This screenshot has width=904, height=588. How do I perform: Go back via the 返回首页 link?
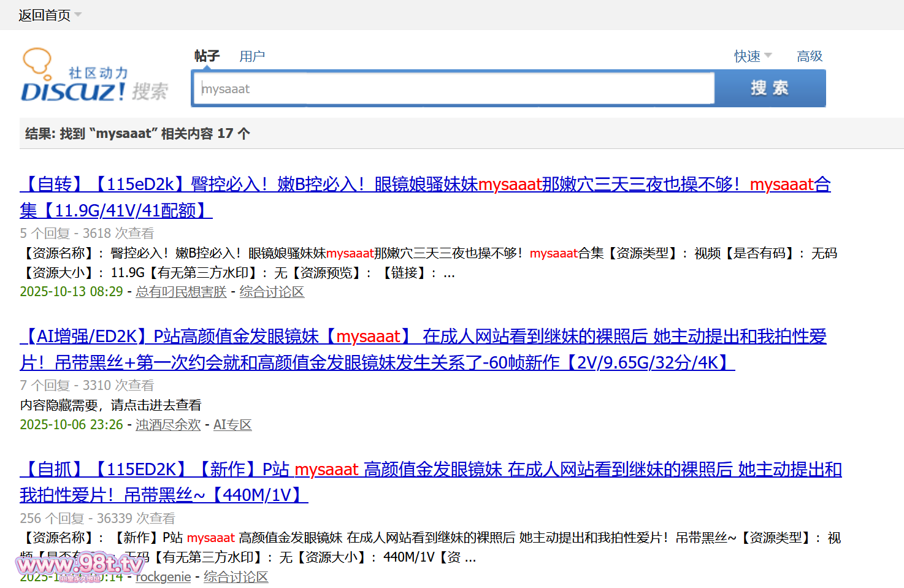44,15
